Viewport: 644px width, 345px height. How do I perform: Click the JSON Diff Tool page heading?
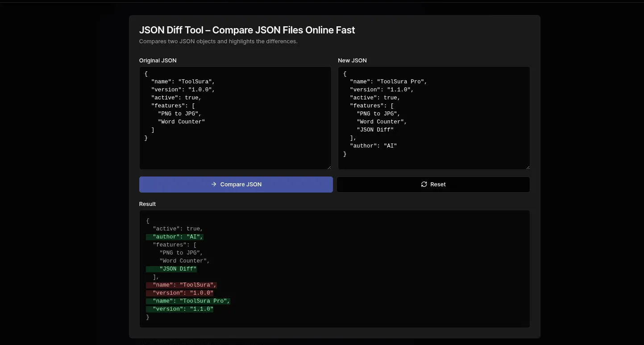click(247, 30)
